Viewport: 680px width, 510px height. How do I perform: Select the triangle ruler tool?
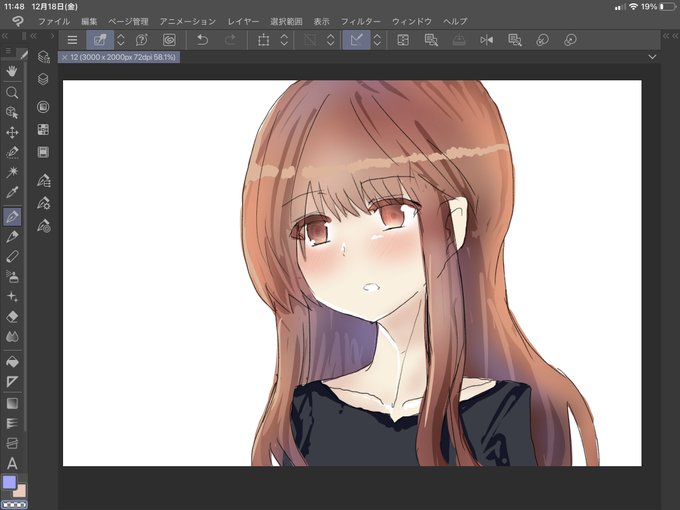pyautogui.click(x=12, y=382)
